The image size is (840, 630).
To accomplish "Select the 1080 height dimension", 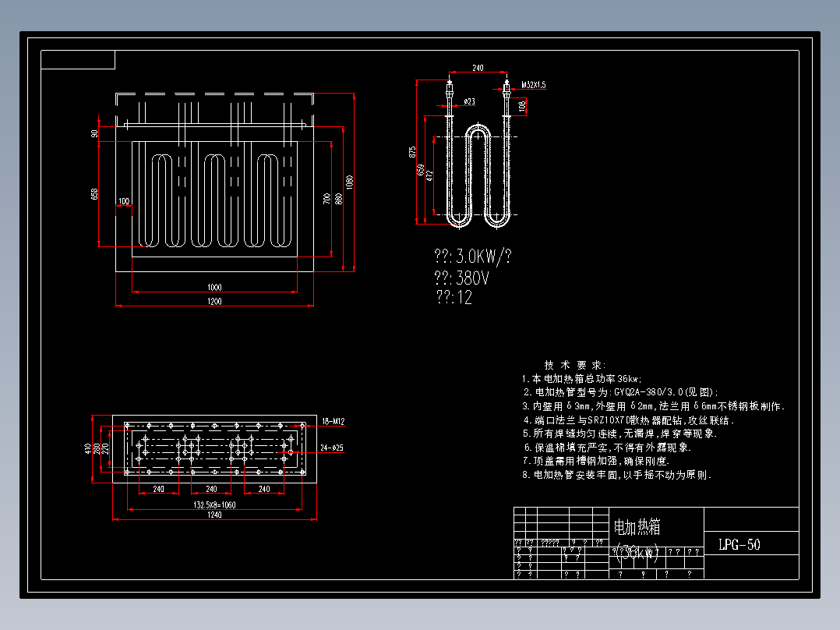I will point(349,182).
